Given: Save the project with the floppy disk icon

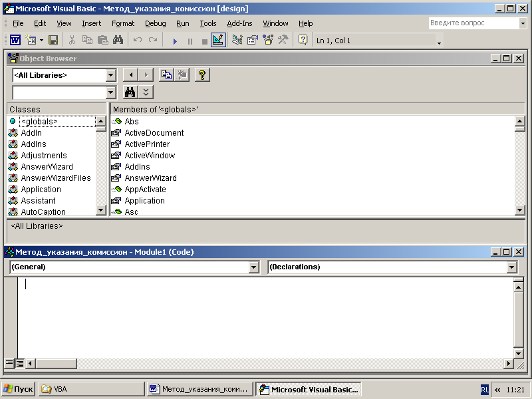Looking at the screenshot, I should pos(53,41).
